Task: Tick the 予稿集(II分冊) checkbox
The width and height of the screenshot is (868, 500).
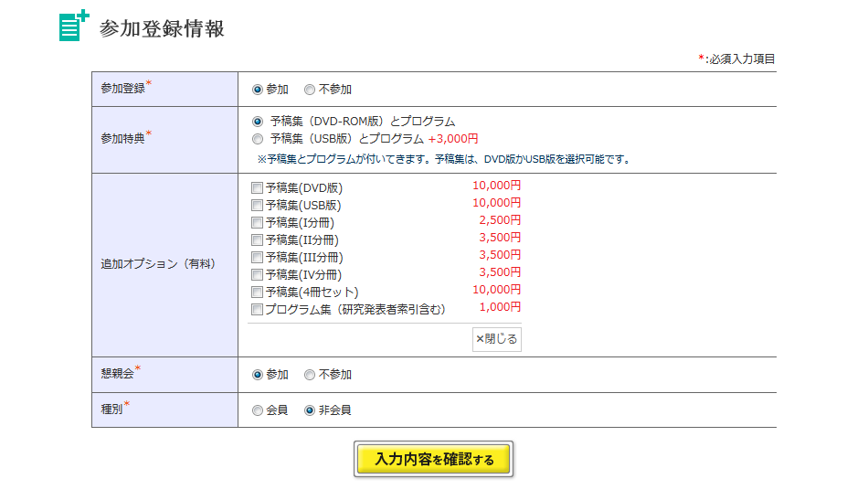Action: [x=257, y=240]
